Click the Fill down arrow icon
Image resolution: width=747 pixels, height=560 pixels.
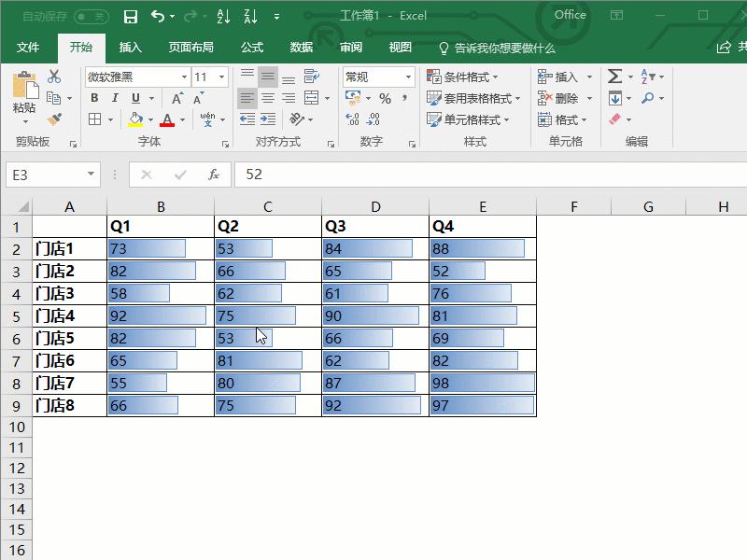click(x=615, y=98)
